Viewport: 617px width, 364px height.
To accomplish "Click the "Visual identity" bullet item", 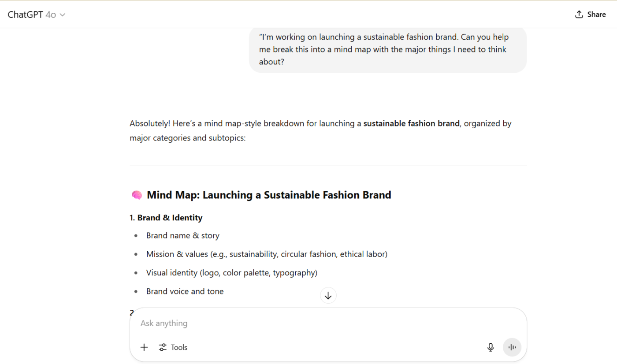I will [231, 273].
